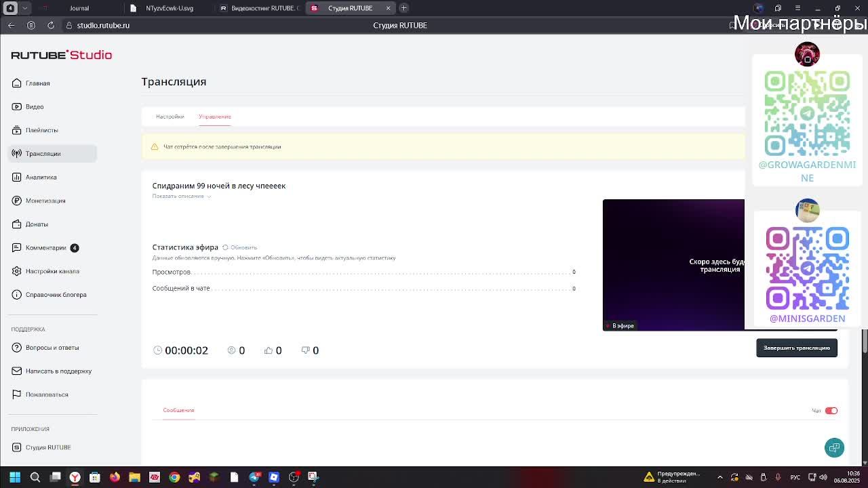Switch to the Управление tab
This screenshot has height=488, width=868.
(x=215, y=117)
